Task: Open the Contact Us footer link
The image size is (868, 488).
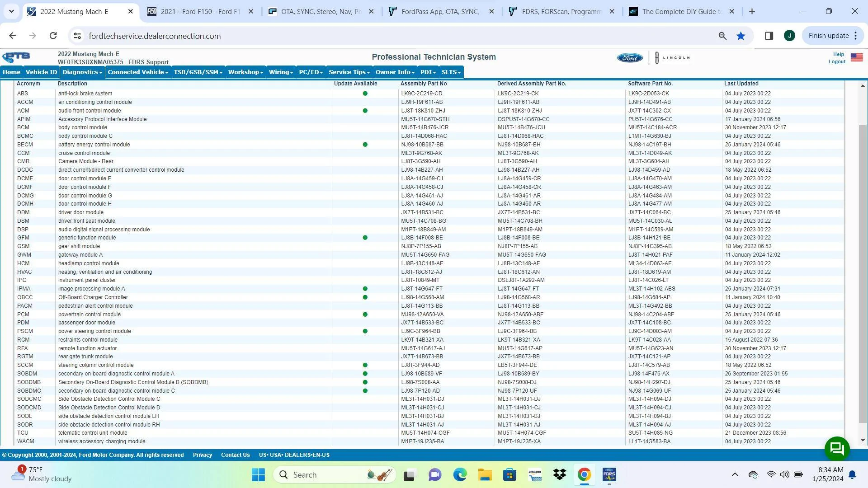Action: [x=235, y=455]
